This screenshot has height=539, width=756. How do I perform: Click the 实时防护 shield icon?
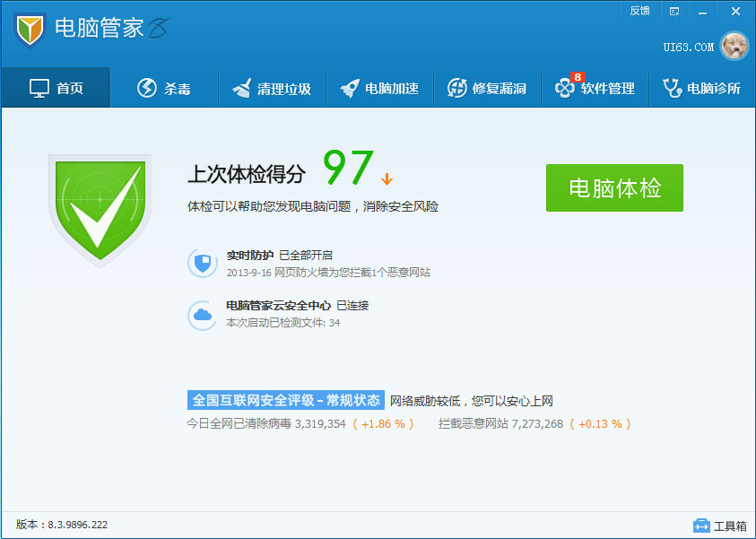[203, 264]
